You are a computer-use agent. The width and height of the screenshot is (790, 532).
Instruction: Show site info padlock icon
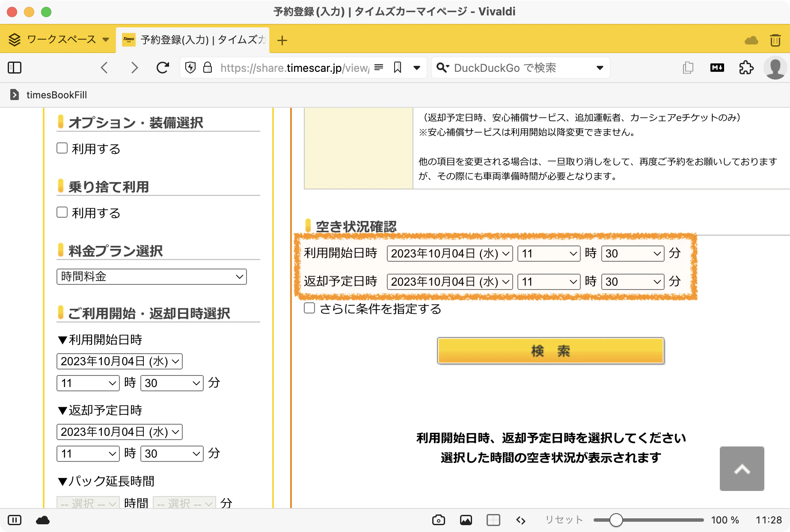(208, 68)
